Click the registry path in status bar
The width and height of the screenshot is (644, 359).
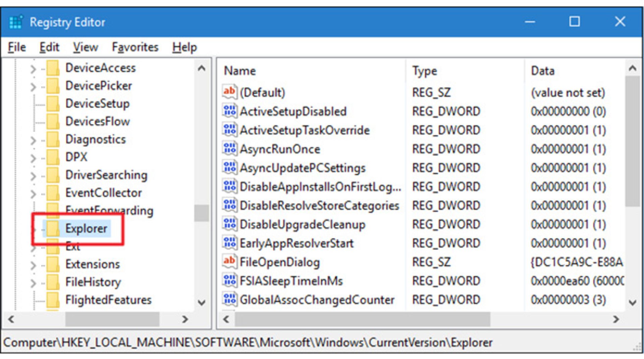click(x=248, y=343)
